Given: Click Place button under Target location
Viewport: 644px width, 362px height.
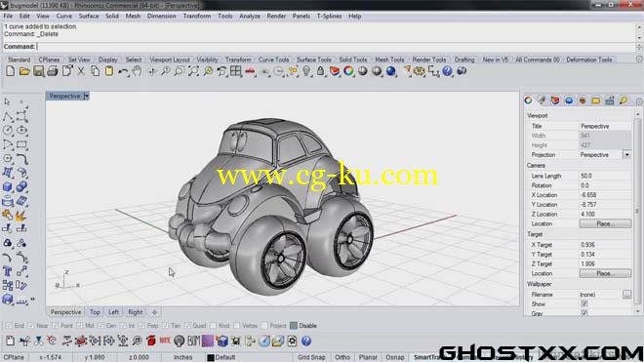Looking at the screenshot, I should click(605, 273).
